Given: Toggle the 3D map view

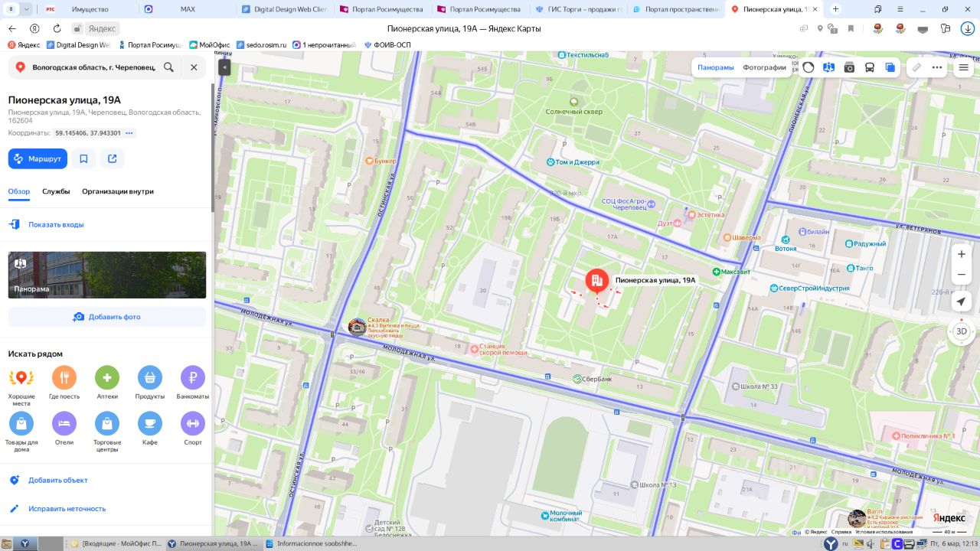Looking at the screenshot, I should [962, 331].
